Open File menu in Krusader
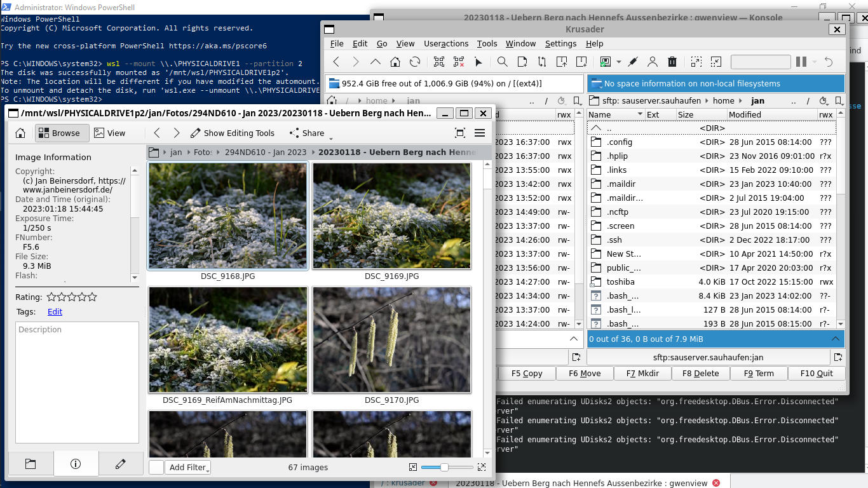This screenshot has width=868, height=488. coord(337,43)
